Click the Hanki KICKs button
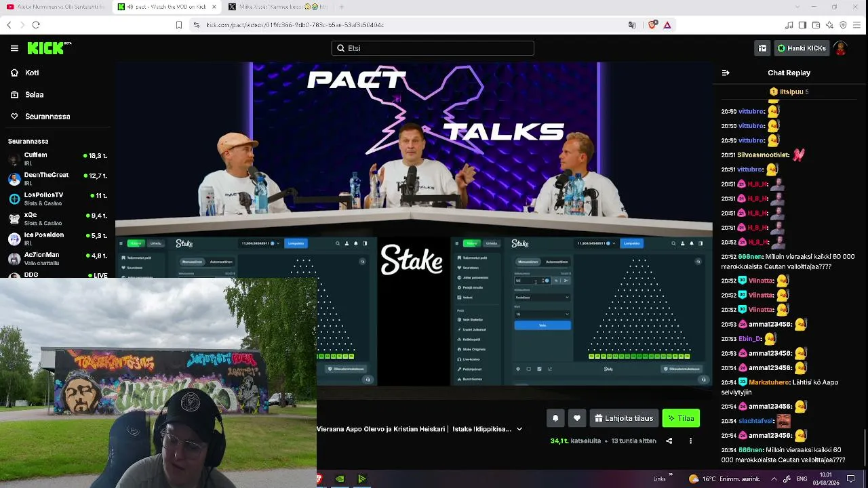 coord(802,48)
